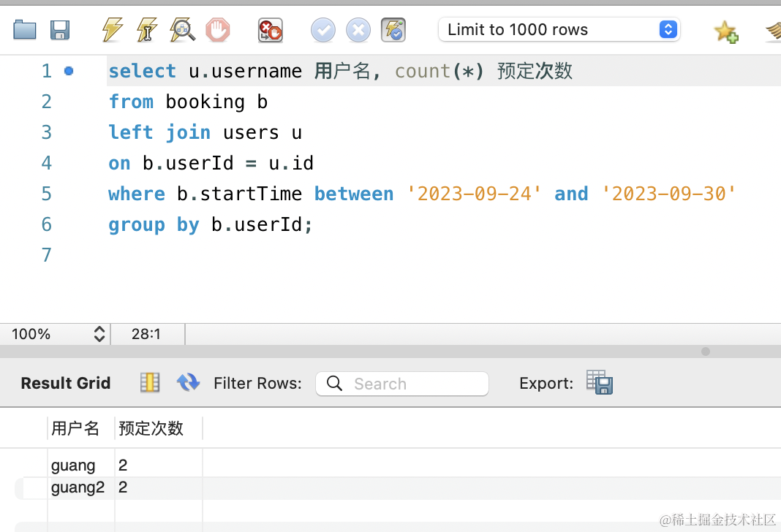Place cursor on the 'select' keyword

(143, 71)
